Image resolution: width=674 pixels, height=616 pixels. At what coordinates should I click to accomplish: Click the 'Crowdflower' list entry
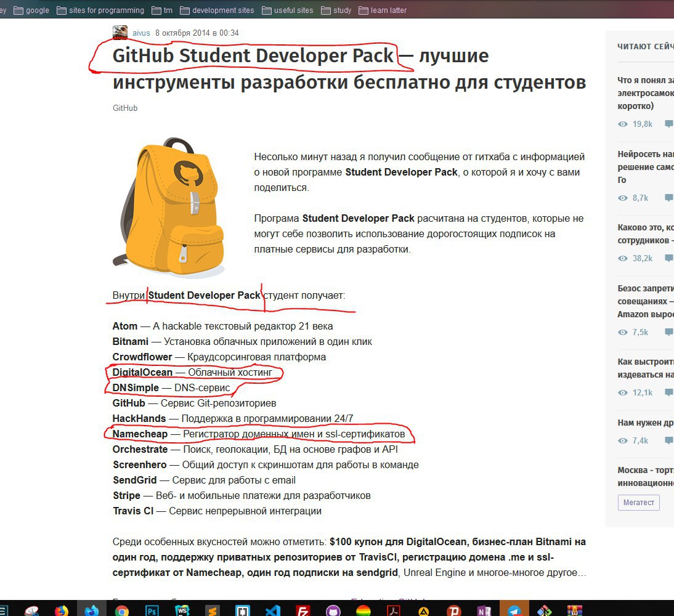(219, 357)
